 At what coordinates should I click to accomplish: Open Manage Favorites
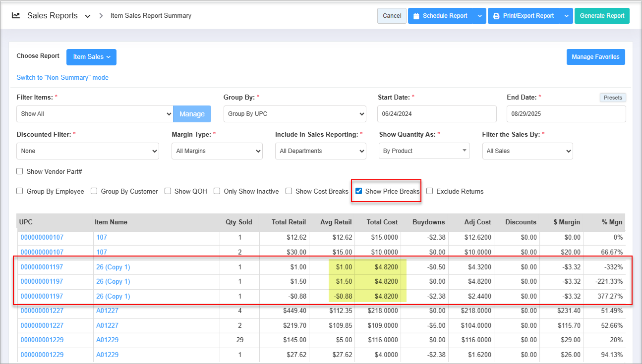595,57
